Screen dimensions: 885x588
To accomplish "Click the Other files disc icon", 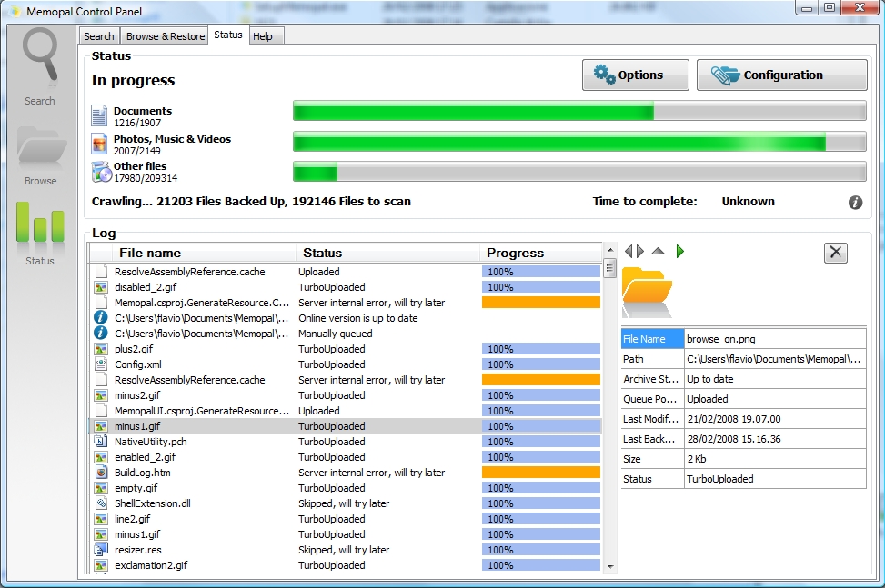I will click(102, 172).
